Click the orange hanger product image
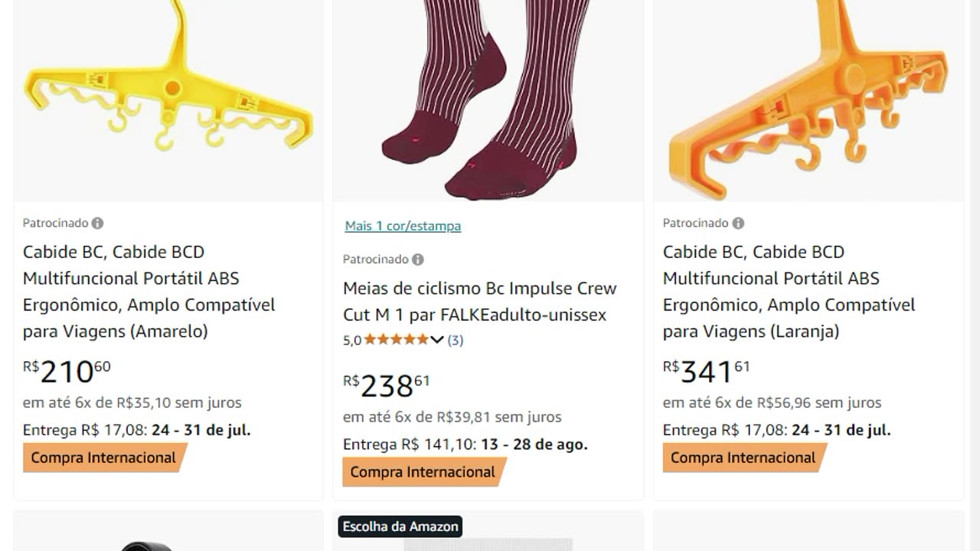The image size is (980, 551). coord(808,99)
